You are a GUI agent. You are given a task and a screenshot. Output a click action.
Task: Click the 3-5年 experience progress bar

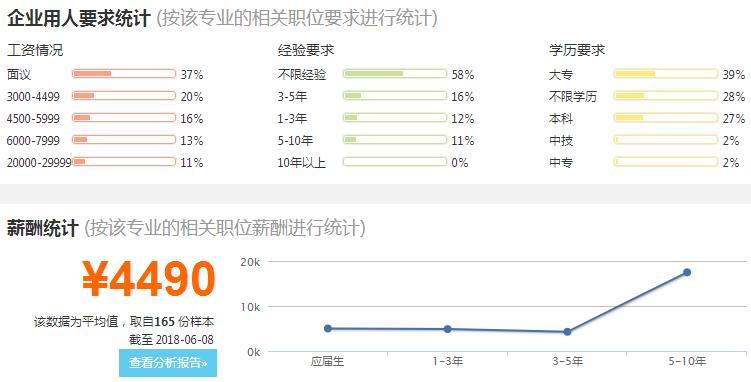[x=395, y=96]
